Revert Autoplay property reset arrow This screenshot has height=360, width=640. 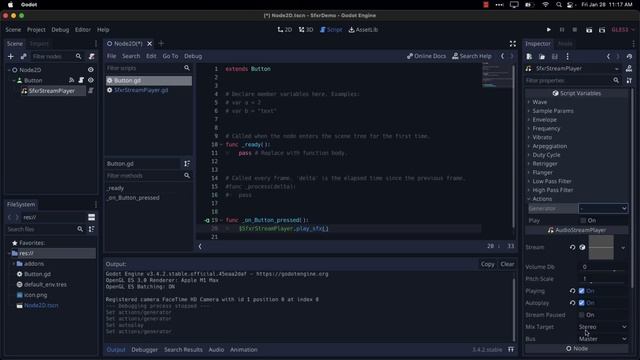click(572, 303)
